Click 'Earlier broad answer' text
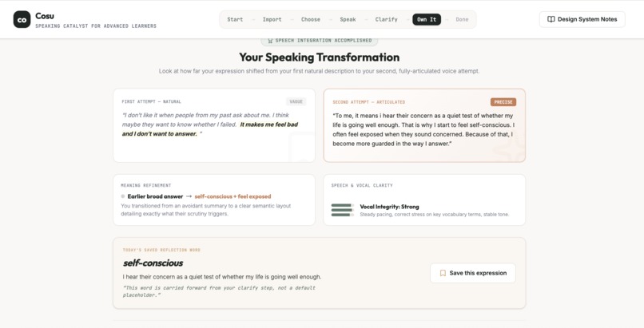Image resolution: width=644 pixels, height=328 pixels. [155, 196]
